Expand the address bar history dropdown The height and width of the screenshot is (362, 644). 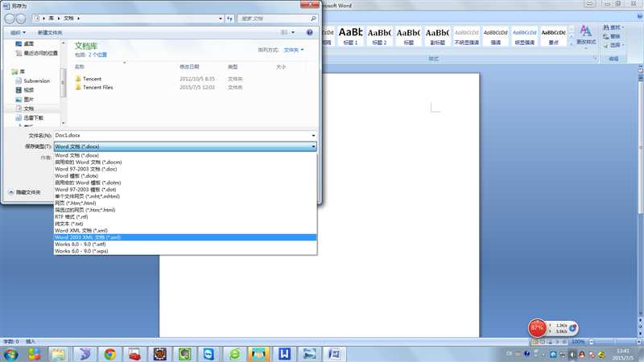[221, 19]
